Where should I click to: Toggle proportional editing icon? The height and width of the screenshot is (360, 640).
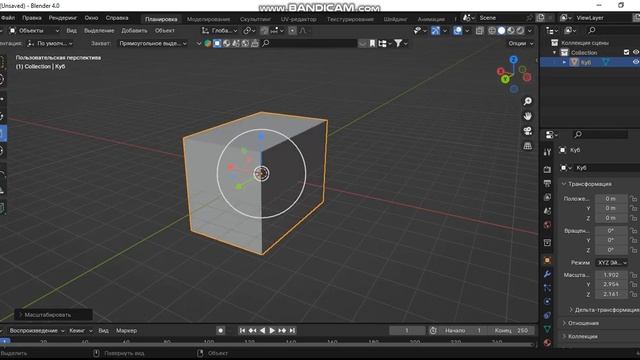(x=292, y=31)
